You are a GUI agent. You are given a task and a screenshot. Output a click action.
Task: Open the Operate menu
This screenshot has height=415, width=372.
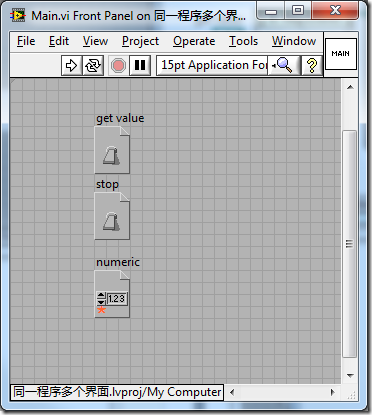(194, 41)
